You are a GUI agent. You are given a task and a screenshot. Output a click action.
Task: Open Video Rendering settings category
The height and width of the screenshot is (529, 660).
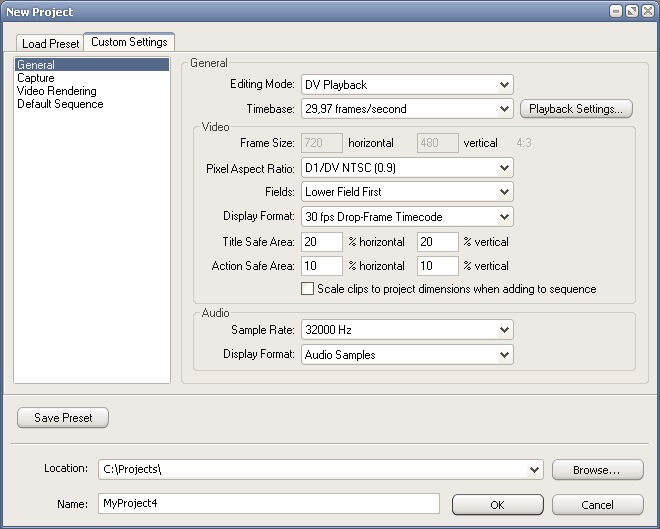(57, 91)
